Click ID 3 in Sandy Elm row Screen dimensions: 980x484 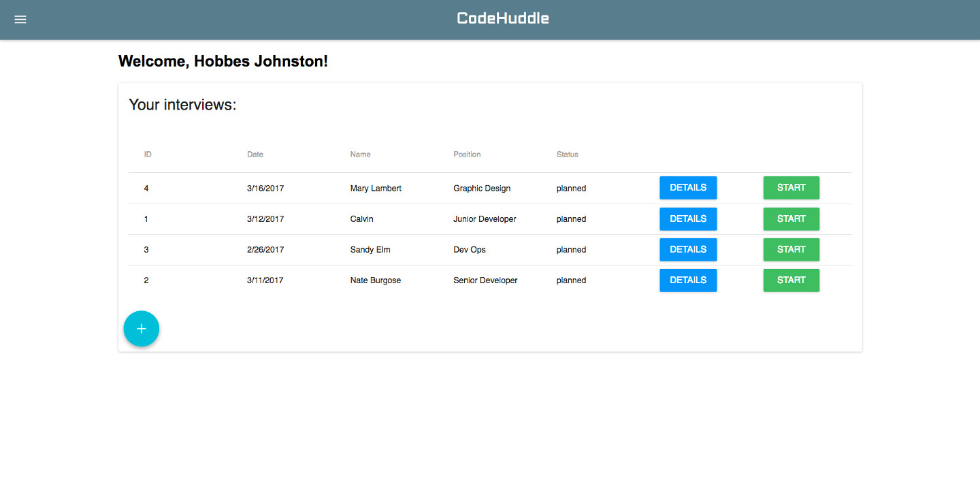(146, 250)
